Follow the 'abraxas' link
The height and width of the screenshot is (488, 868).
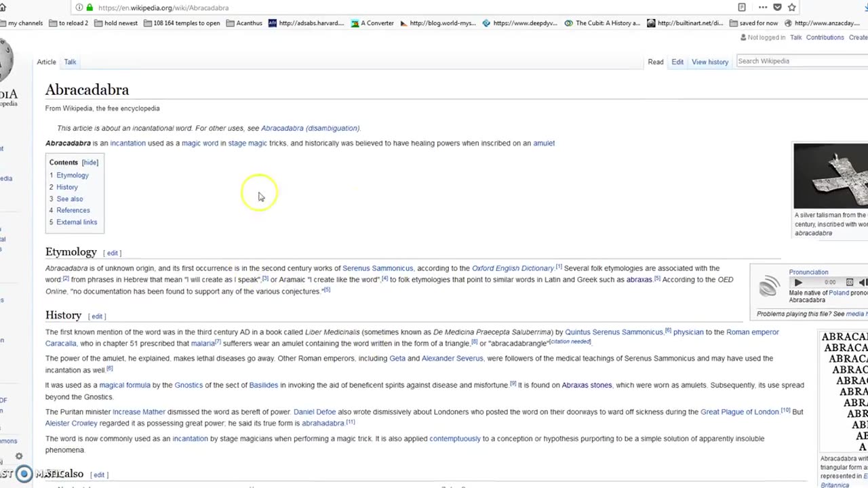point(639,279)
